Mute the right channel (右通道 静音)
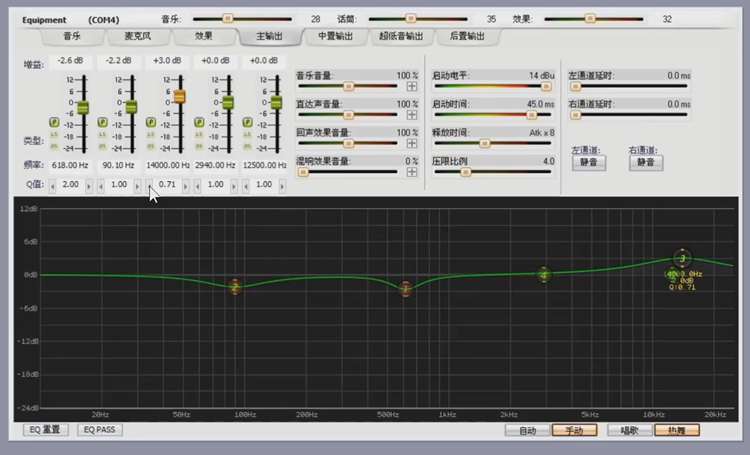This screenshot has height=455, width=750. (645, 162)
